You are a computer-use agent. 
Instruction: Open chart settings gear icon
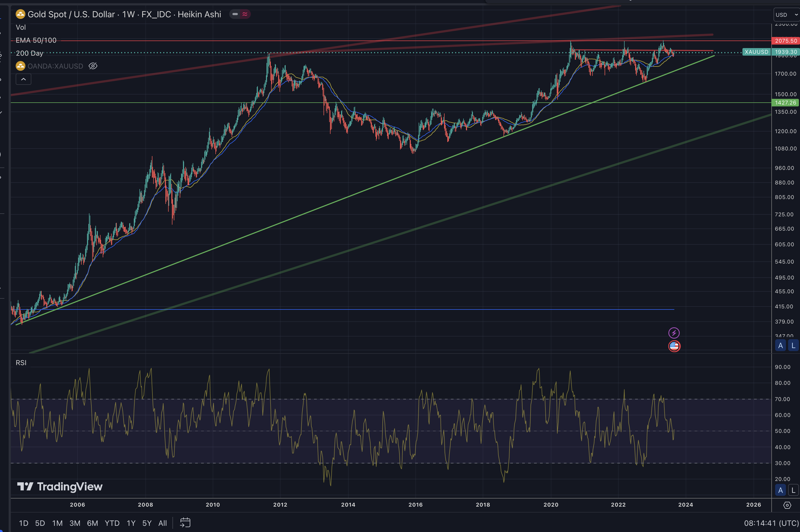(787, 505)
